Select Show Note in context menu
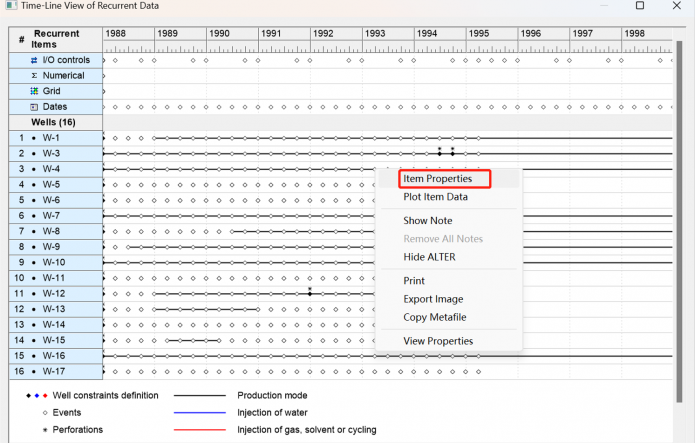 (427, 220)
